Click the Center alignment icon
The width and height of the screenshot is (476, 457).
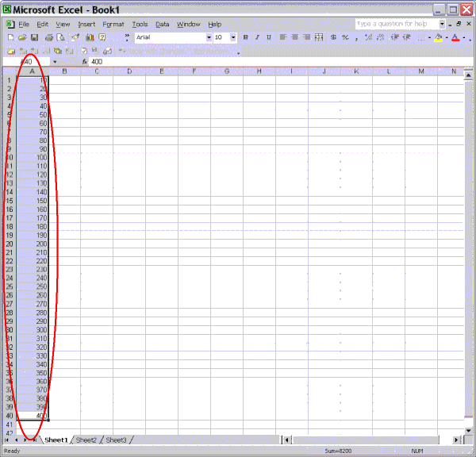[x=294, y=37]
